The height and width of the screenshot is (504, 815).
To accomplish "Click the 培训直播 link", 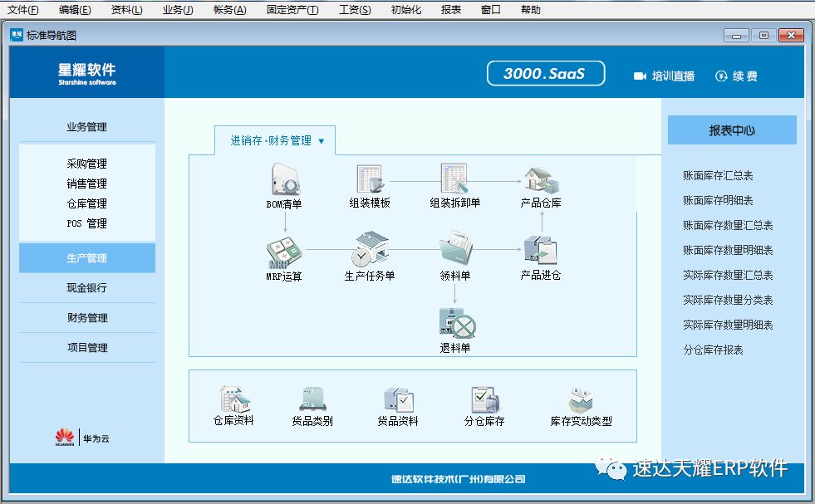I will (x=664, y=76).
